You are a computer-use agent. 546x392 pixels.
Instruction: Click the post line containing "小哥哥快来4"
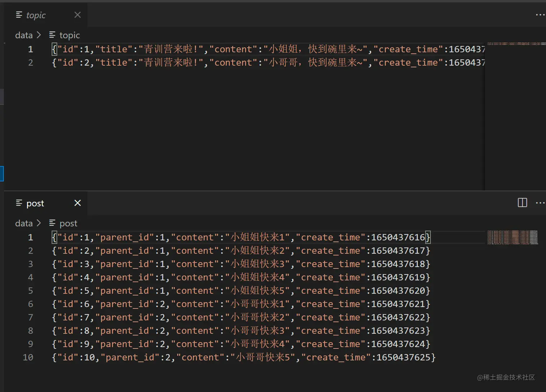click(x=241, y=344)
